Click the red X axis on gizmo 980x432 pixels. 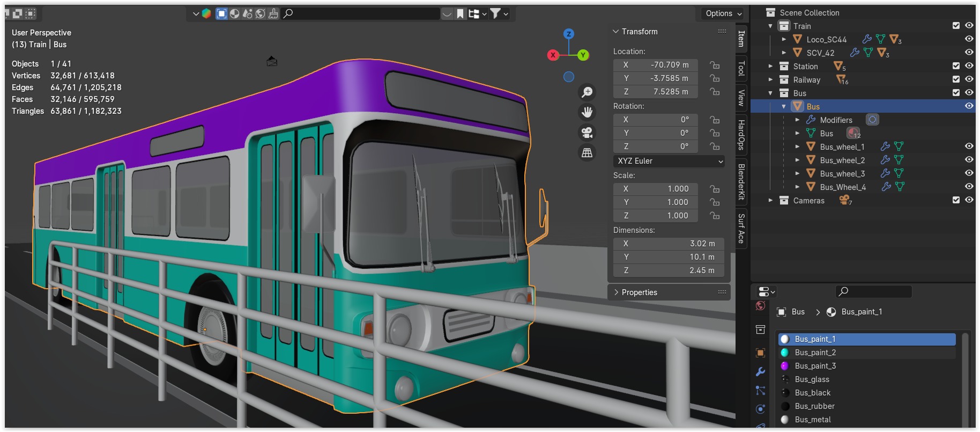pyautogui.click(x=553, y=55)
